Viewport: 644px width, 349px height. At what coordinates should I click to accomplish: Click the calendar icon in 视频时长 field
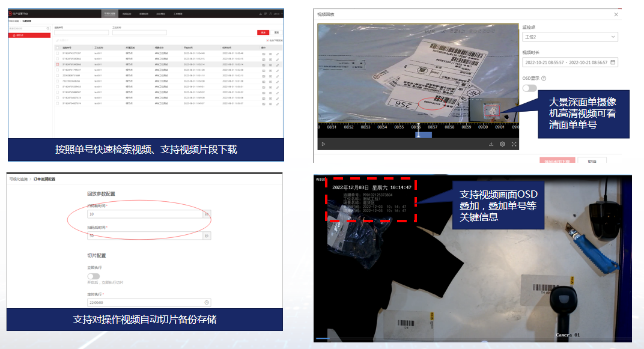pyautogui.click(x=613, y=62)
